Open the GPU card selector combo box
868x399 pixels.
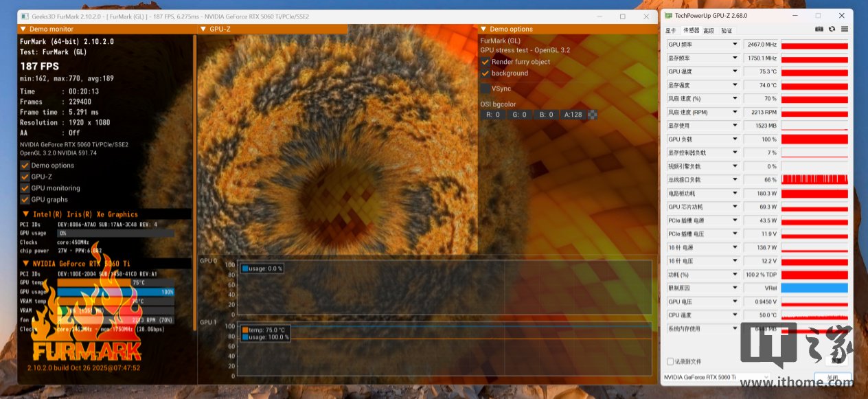coord(716,378)
